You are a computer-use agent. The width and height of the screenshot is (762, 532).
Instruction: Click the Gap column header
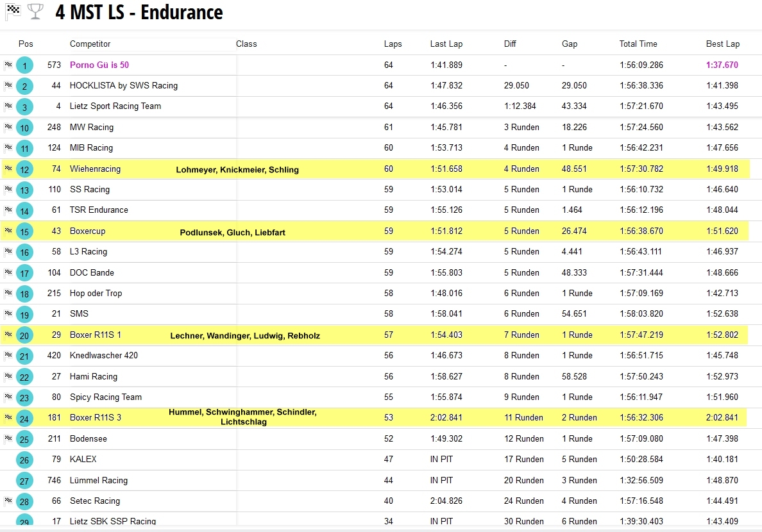click(569, 44)
